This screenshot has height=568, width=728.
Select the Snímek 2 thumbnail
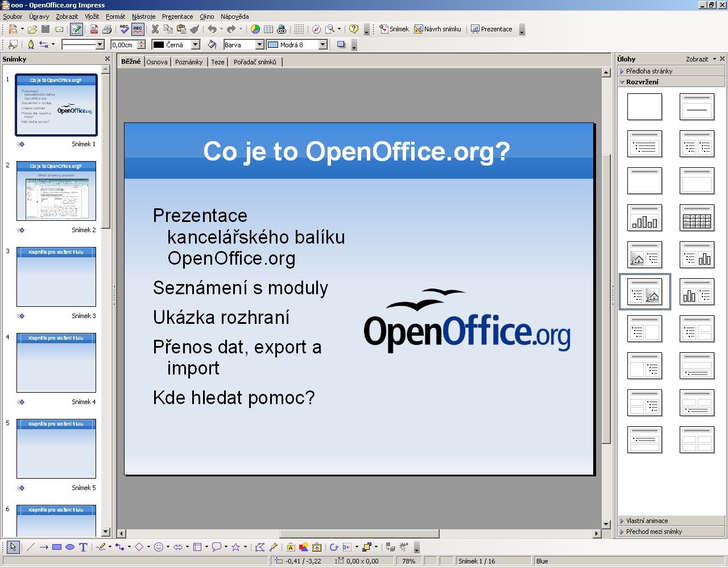(56, 191)
